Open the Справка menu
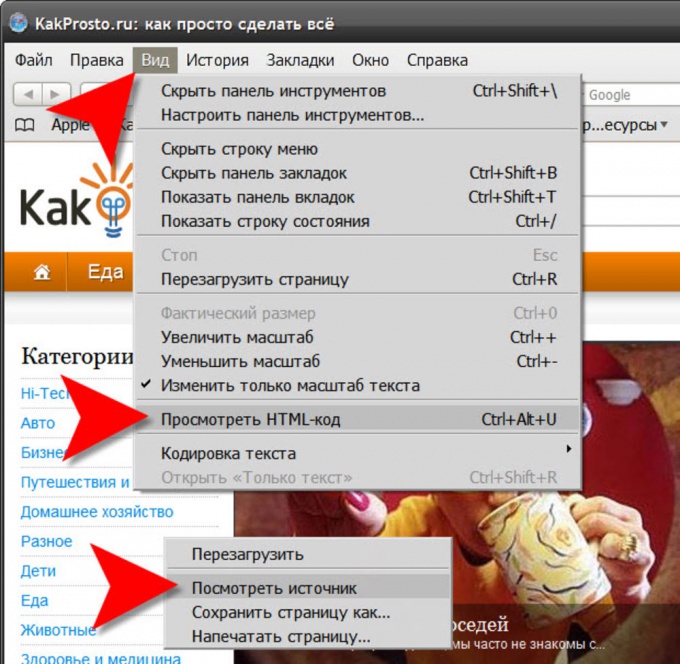680x664 pixels. pyautogui.click(x=437, y=60)
